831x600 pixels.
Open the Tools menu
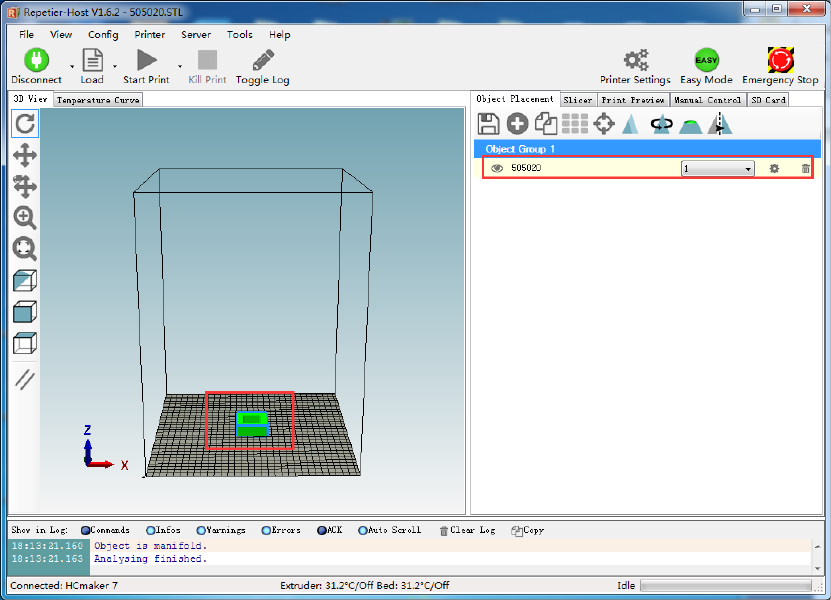(240, 34)
